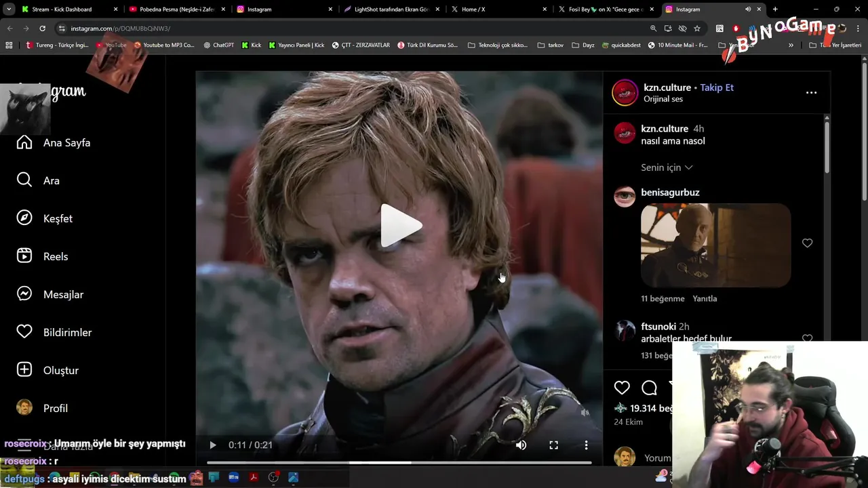Click Oluştur to create a post
Image resolution: width=868 pixels, height=488 pixels.
click(x=47, y=370)
